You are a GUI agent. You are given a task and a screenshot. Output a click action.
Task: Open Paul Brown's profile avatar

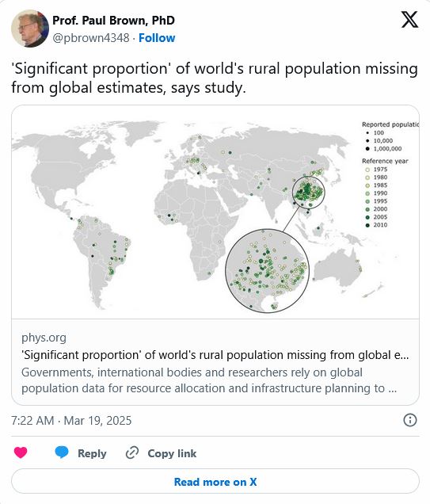tap(30, 29)
